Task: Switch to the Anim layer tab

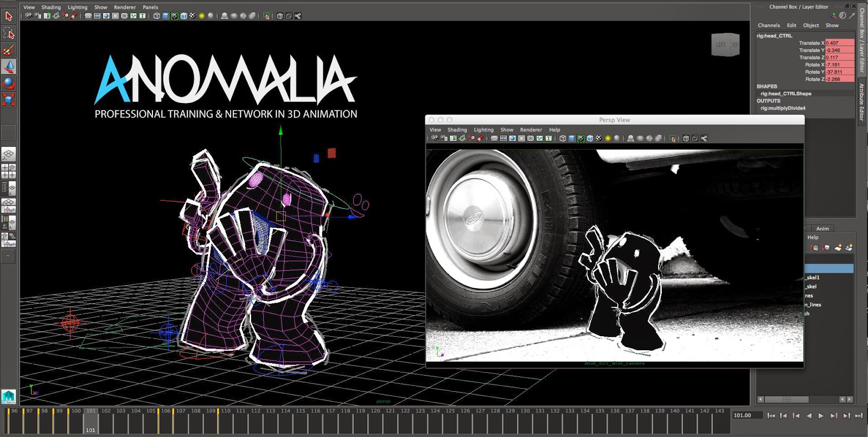Action: [822, 229]
